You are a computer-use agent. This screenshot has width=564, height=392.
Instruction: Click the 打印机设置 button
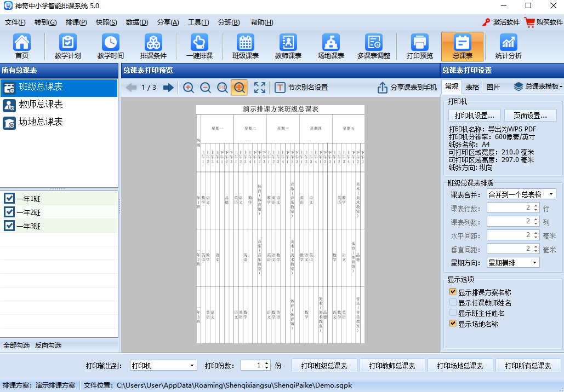click(475, 116)
